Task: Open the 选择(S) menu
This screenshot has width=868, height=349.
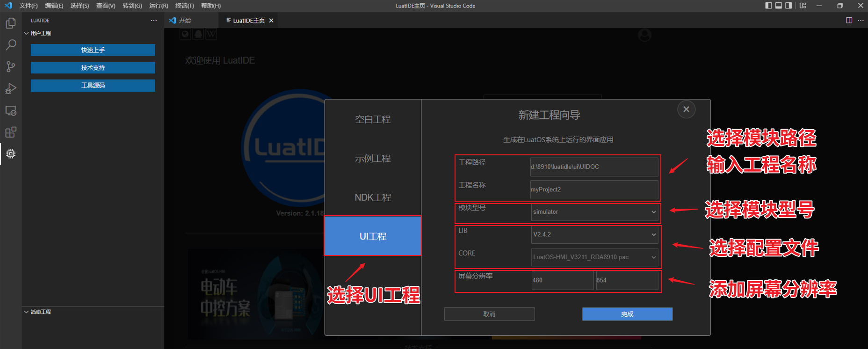Action: pyautogui.click(x=80, y=6)
